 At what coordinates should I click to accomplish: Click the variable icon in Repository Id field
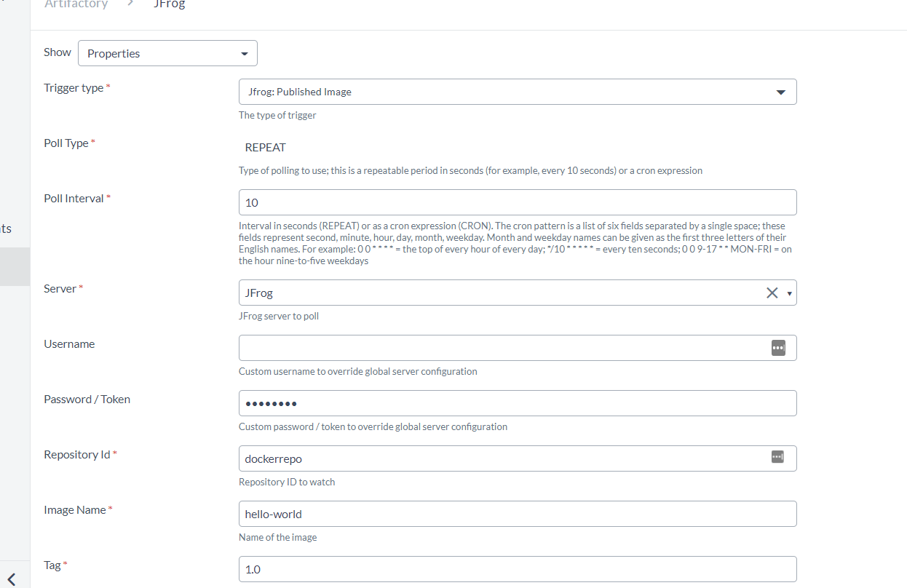pos(778,457)
